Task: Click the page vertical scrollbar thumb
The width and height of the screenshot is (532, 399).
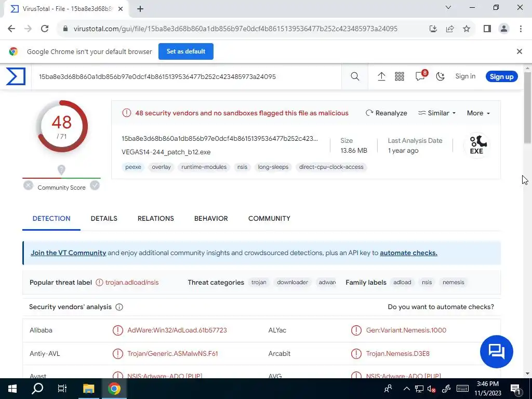Action: pyautogui.click(x=527, y=107)
